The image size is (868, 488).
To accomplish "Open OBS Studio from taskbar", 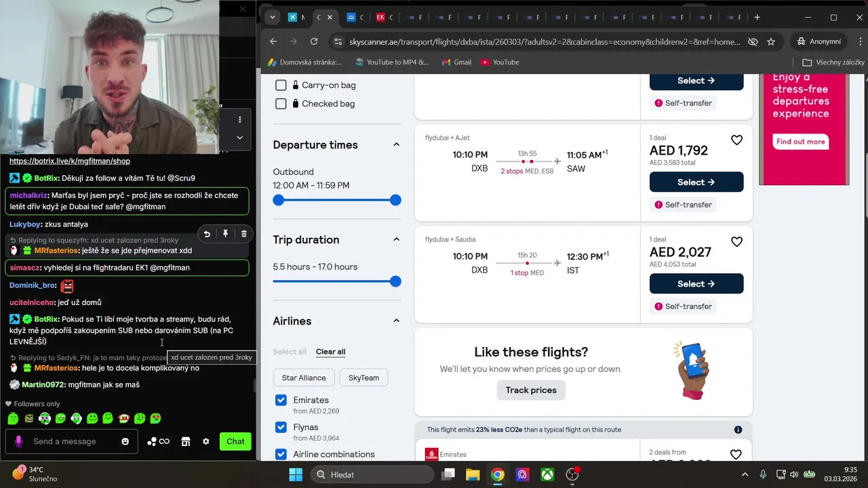I will point(572,474).
